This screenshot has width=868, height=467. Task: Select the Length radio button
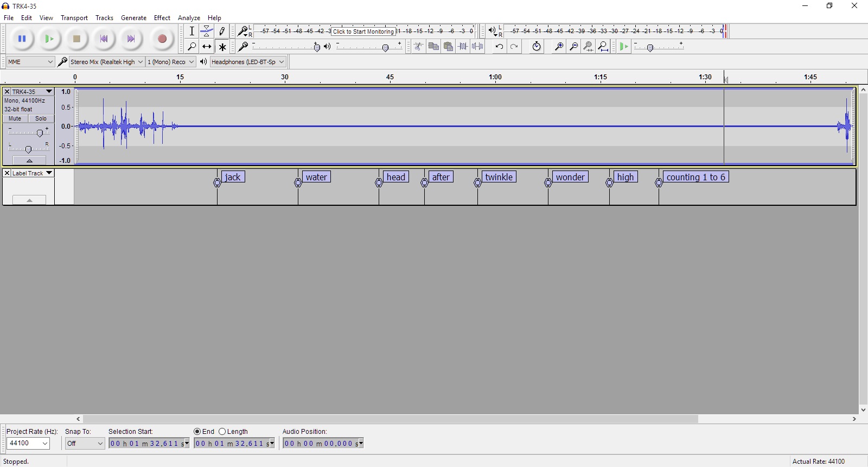(x=222, y=432)
